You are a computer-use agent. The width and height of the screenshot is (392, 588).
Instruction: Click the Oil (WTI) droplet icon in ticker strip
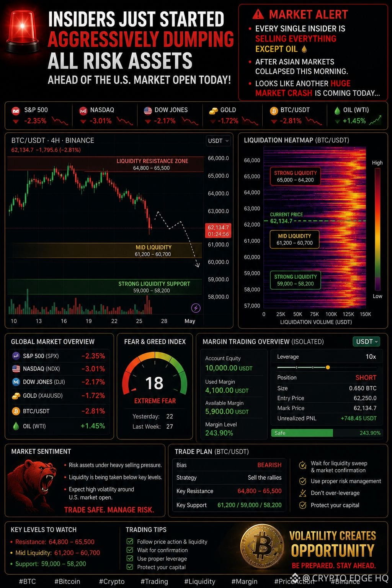(337, 111)
